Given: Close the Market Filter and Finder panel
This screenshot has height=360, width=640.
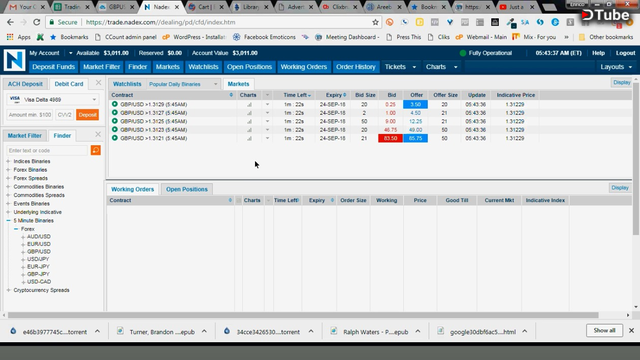Looking at the screenshot, I should tap(98, 134).
